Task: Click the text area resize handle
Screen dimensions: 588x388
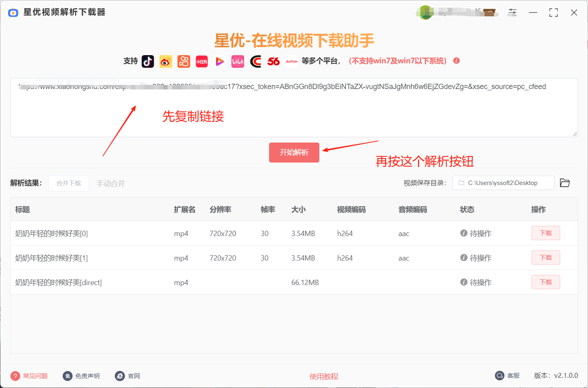Action: [575, 134]
